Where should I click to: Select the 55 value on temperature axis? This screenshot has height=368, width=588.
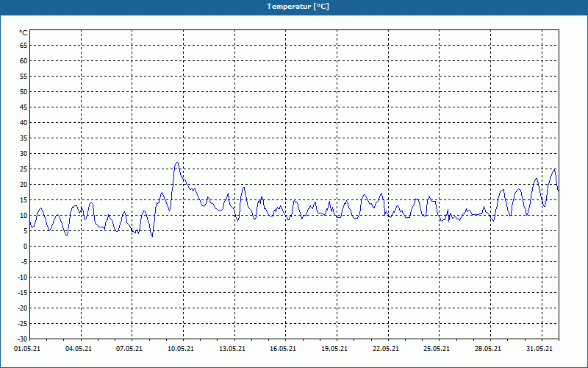(24, 77)
